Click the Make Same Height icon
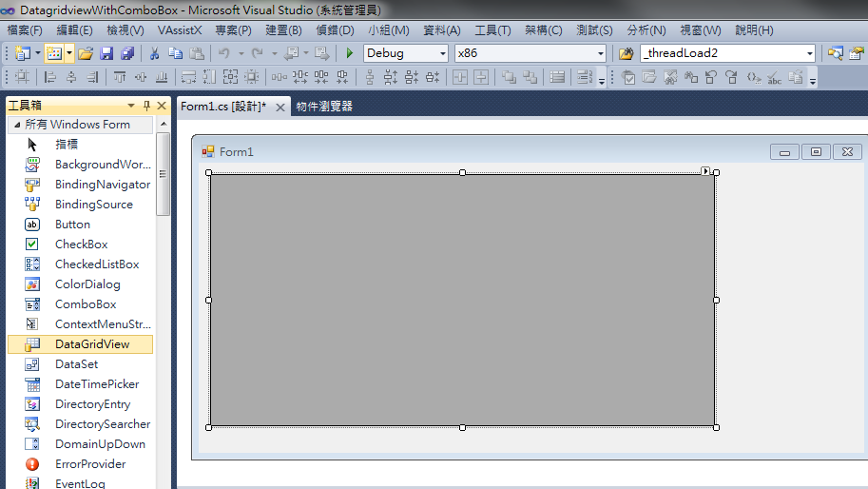This screenshot has height=489, width=868. pyautogui.click(x=209, y=77)
